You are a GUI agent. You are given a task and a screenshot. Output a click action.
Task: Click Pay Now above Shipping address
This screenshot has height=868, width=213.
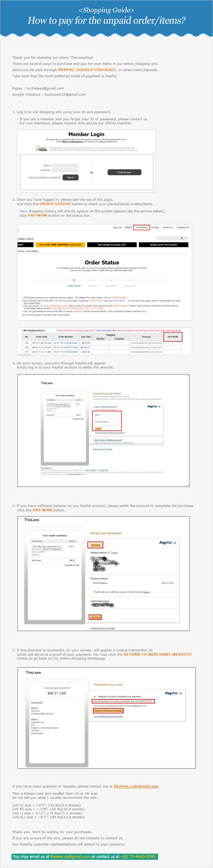[x=95, y=545]
